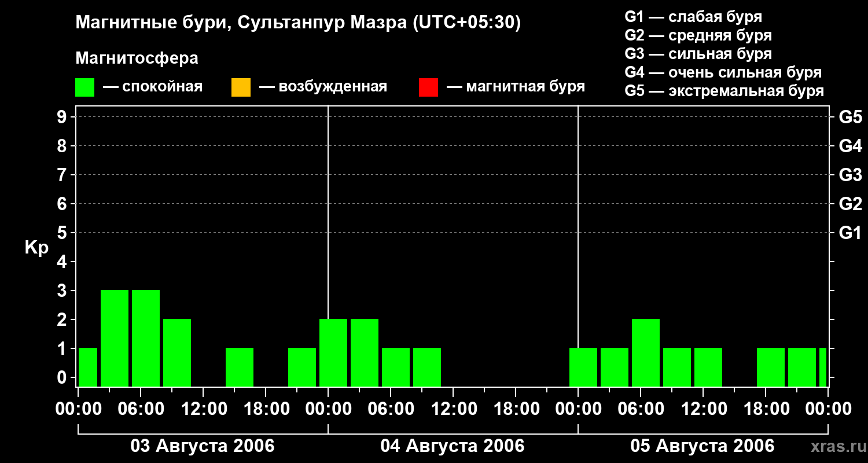Click the 18:00 time label for 05 Августа

(x=766, y=409)
